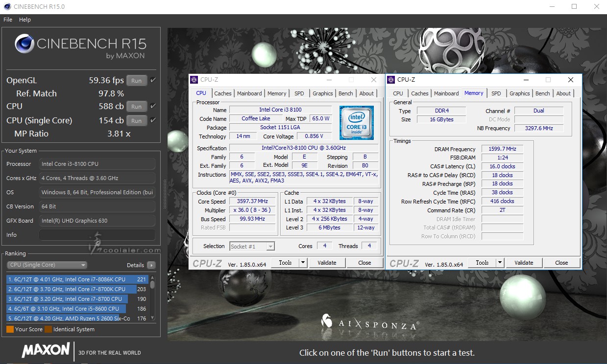Run the OpenGL benchmark
The width and height of the screenshot is (607, 364).
137,81
